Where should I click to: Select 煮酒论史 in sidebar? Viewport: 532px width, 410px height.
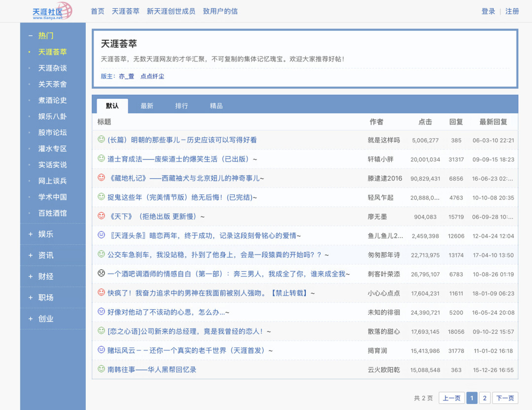coord(53,100)
